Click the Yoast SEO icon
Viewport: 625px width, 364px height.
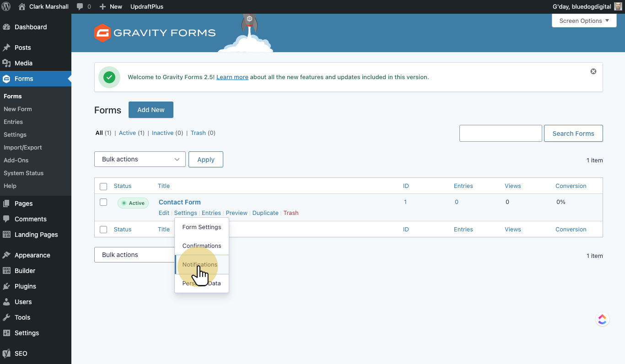click(x=6, y=353)
